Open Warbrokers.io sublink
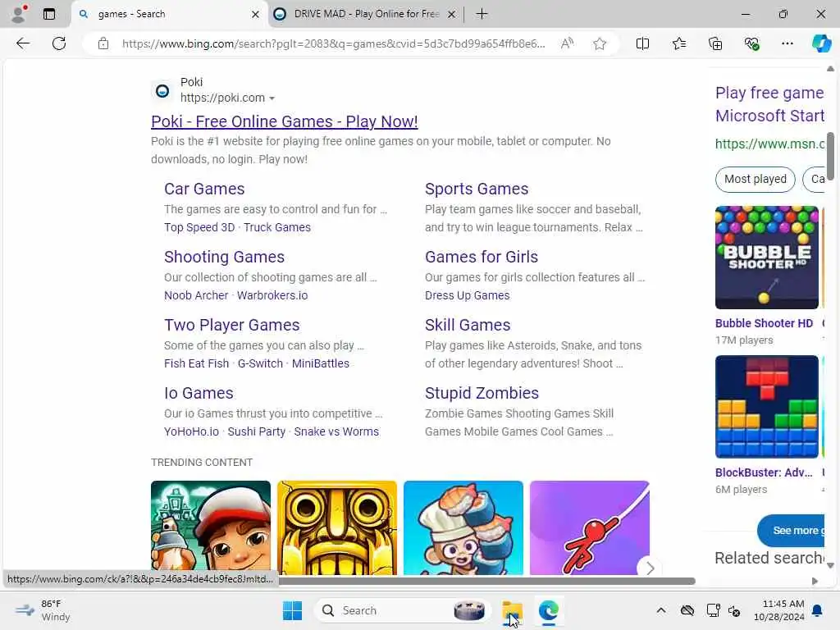840x630 pixels. coord(272,295)
